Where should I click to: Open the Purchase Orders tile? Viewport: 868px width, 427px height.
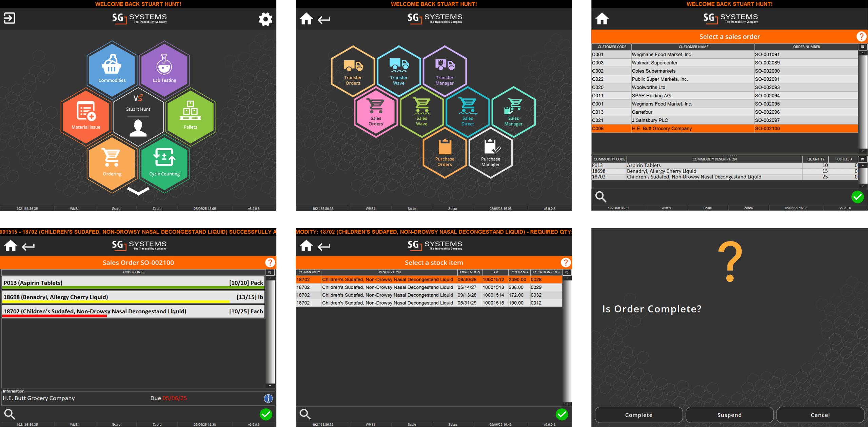tap(445, 153)
